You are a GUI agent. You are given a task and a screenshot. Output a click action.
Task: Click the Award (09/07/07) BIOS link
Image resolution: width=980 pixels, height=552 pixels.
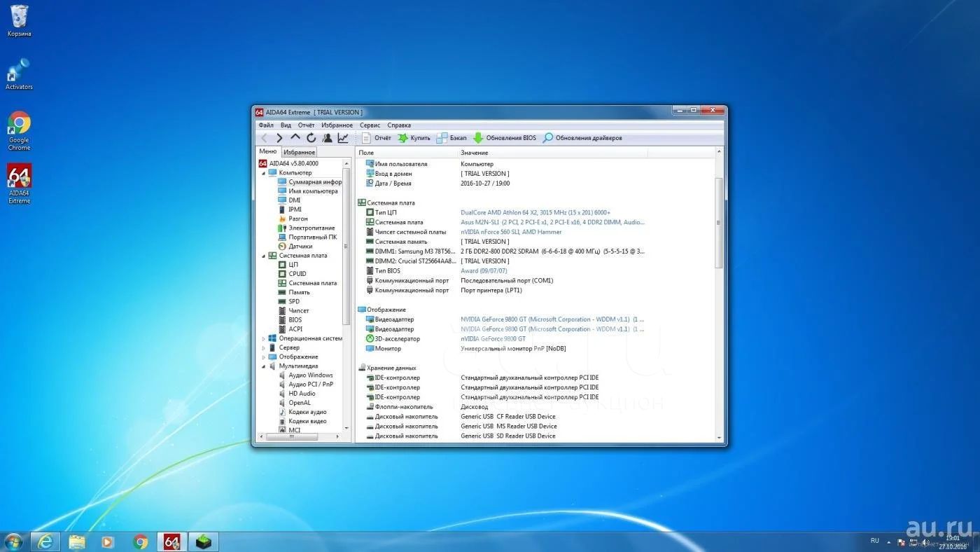tap(484, 270)
